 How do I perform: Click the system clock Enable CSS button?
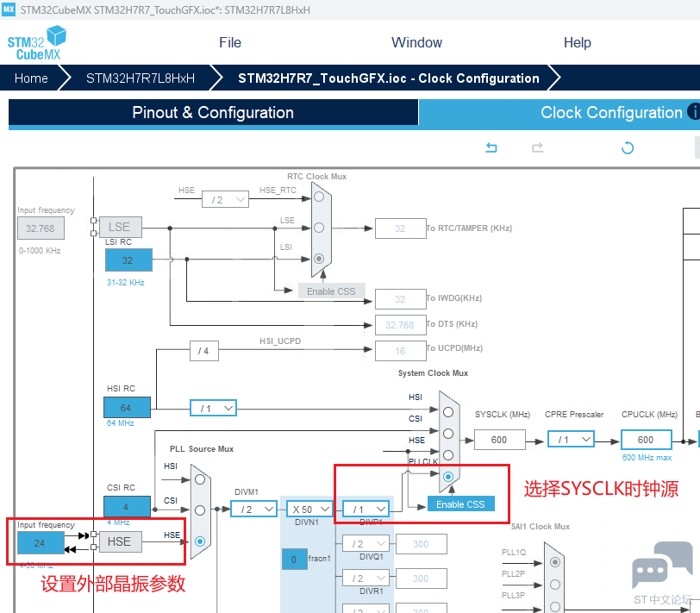click(460, 504)
